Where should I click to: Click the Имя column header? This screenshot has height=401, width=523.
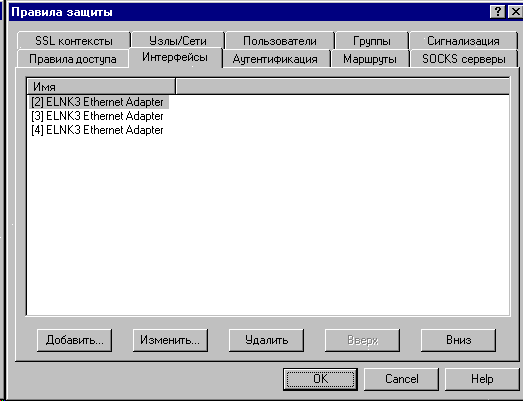tap(101, 87)
